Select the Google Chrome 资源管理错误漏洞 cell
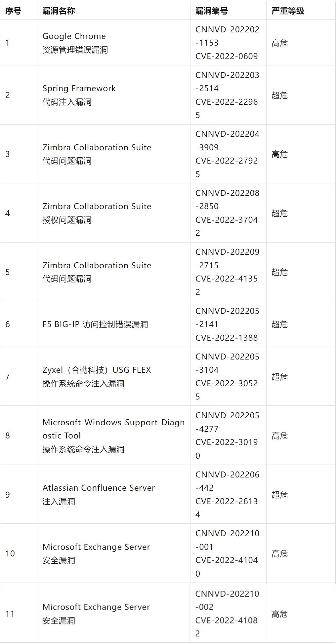 pyautogui.click(x=75, y=43)
